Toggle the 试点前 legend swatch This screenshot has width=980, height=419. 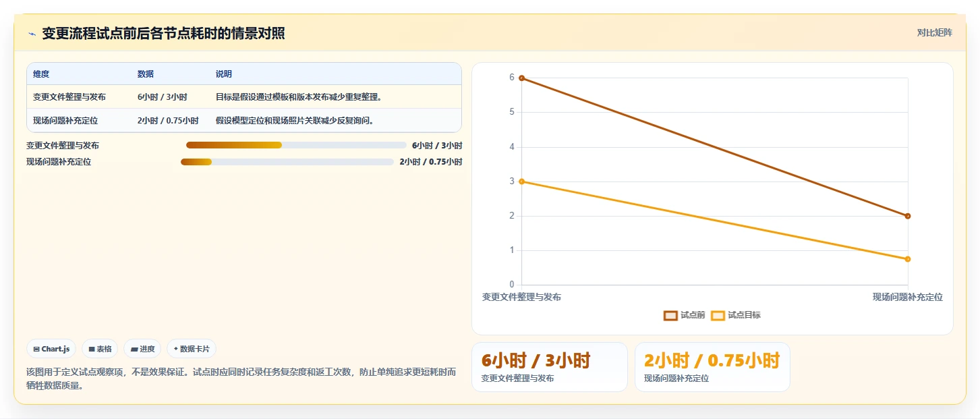tap(670, 315)
